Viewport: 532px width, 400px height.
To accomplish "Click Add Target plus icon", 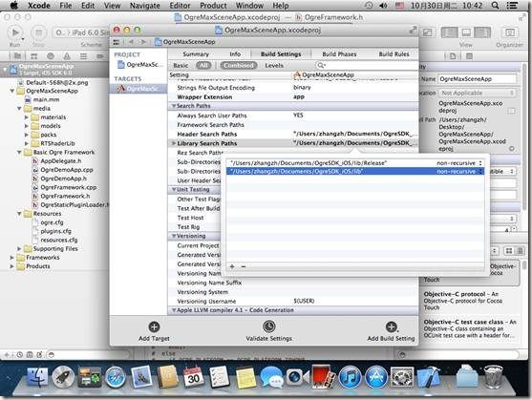I will pos(154,326).
